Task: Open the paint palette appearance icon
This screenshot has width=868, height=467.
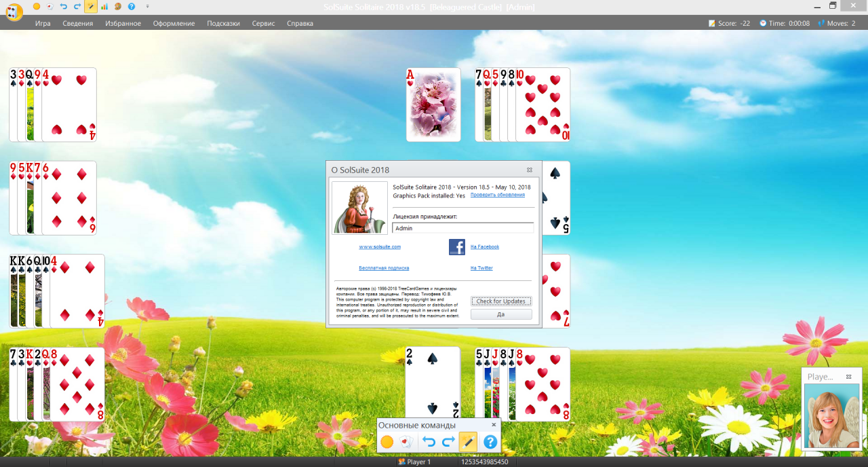Action: pyautogui.click(x=117, y=6)
